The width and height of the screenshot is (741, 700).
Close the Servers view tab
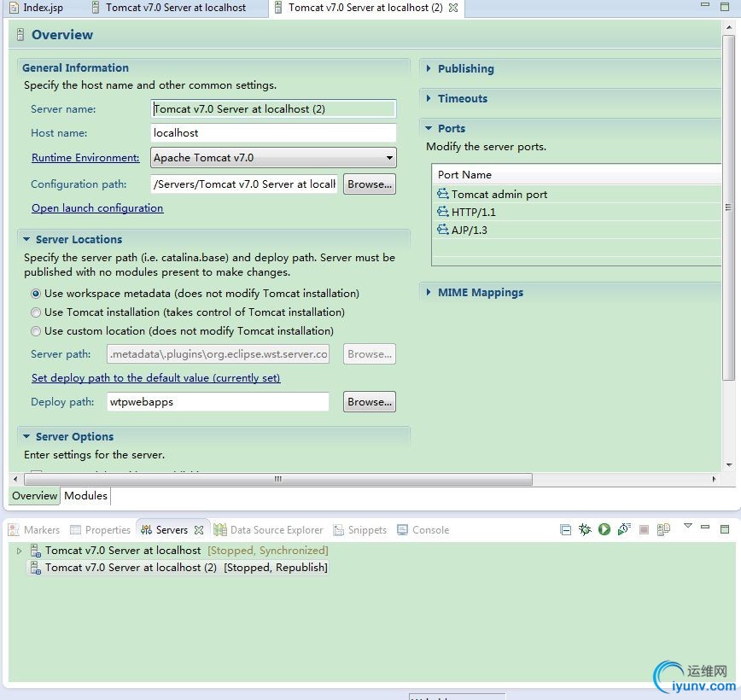(199, 530)
